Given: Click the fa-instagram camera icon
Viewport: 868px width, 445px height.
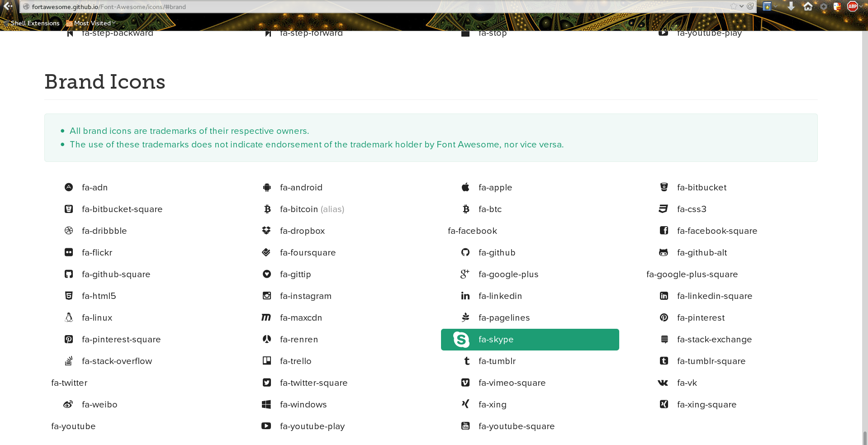Looking at the screenshot, I should click(267, 296).
